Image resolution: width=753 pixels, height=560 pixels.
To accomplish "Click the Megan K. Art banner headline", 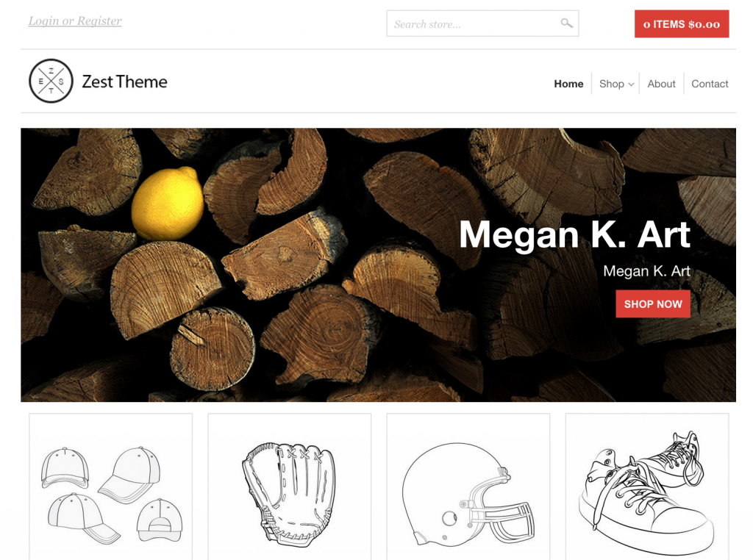I will 575,234.
